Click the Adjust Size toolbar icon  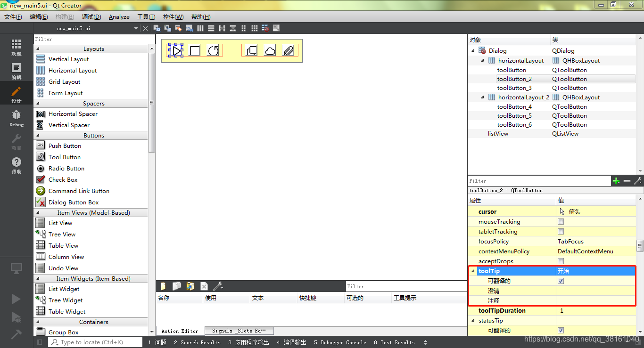click(276, 28)
